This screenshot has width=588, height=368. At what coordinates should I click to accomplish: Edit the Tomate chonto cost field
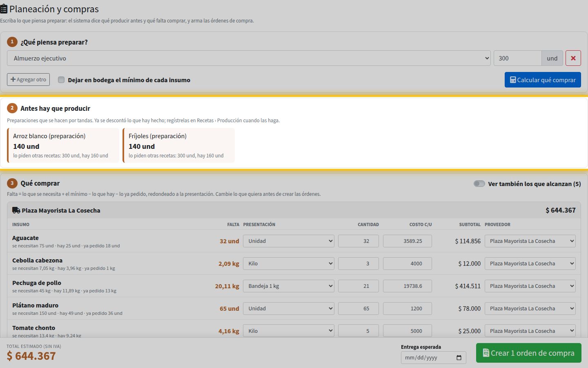(408, 331)
